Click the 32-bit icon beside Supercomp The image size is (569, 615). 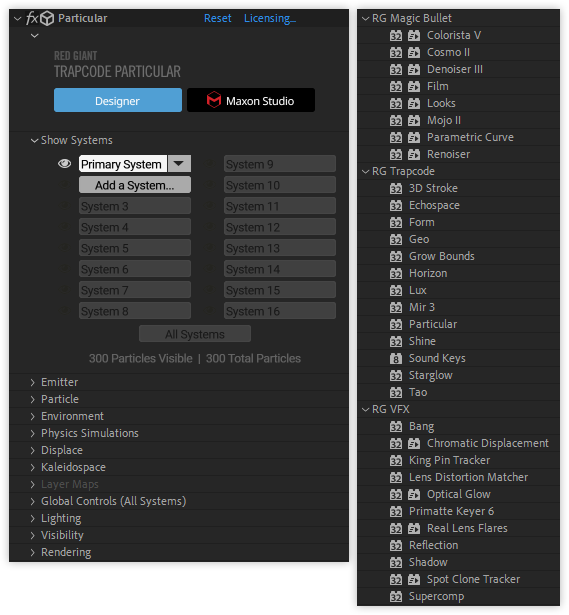click(396, 597)
